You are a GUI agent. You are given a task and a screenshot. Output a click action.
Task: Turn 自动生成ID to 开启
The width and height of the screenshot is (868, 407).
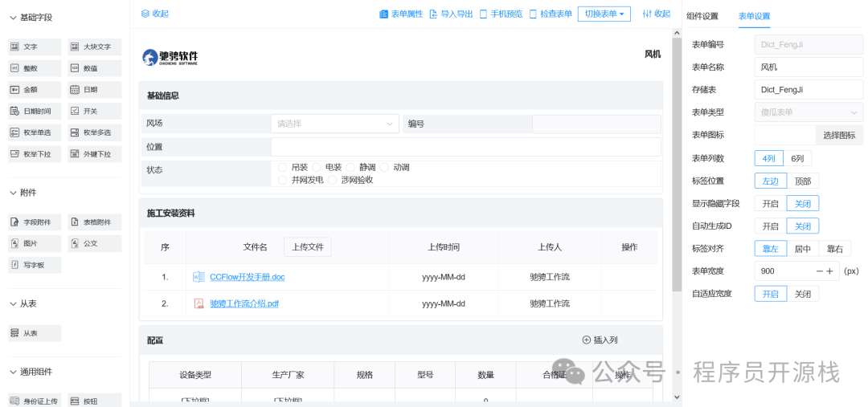[x=771, y=226]
